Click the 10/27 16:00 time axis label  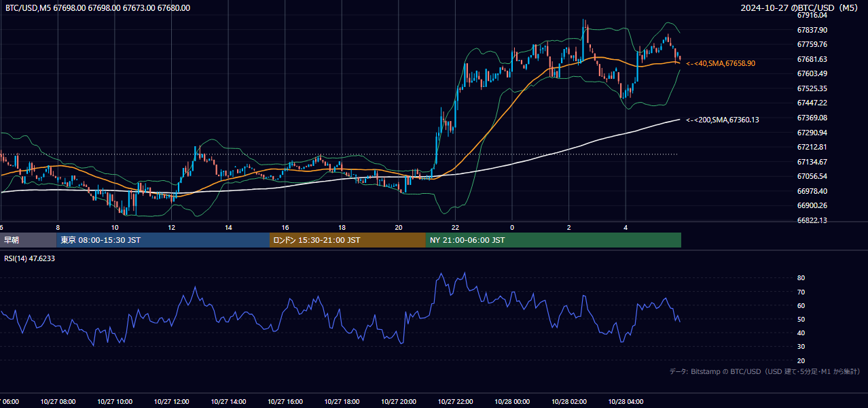285,401
